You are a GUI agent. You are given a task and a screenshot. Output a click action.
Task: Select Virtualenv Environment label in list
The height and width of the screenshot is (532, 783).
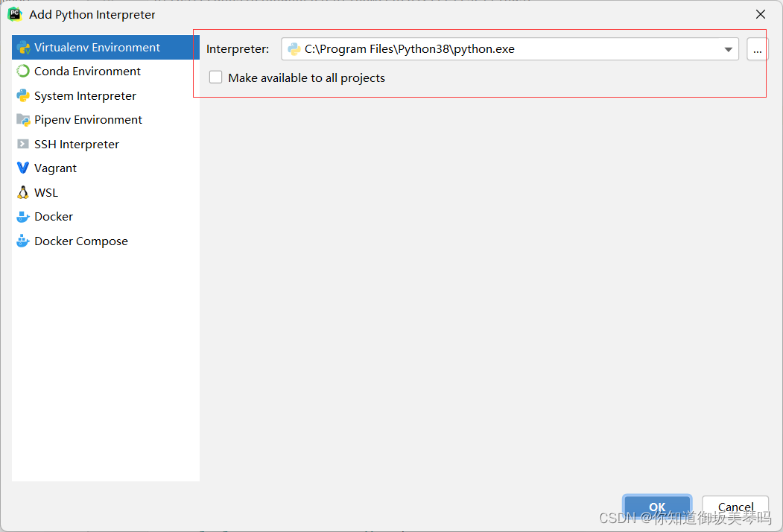(x=97, y=48)
